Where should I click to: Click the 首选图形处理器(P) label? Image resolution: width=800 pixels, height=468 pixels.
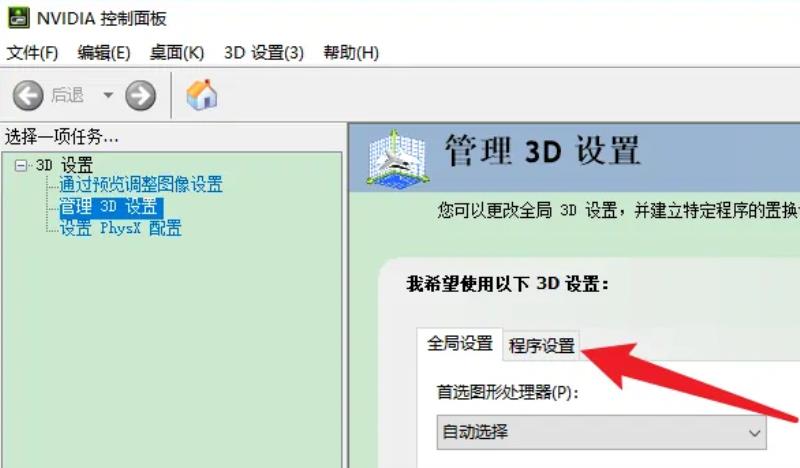[508, 392]
